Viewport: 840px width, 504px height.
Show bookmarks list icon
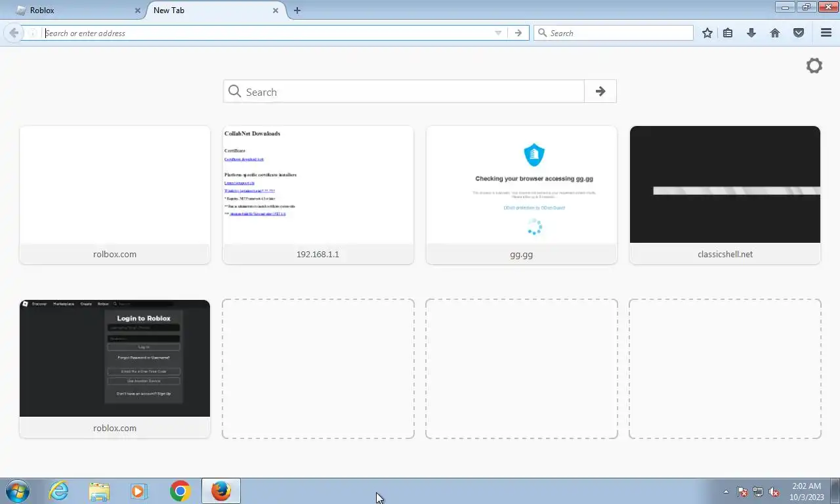pos(728,33)
